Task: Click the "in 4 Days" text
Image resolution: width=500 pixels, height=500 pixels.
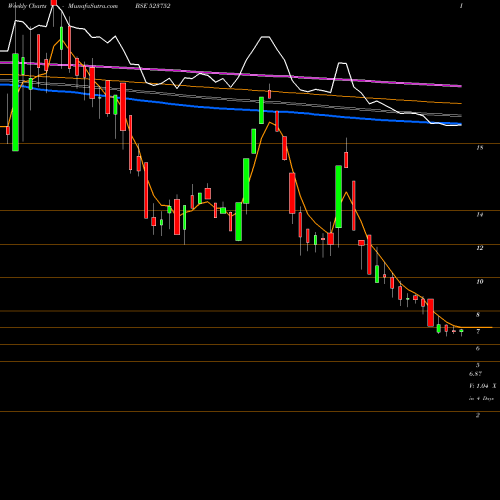Action: point(482,398)
